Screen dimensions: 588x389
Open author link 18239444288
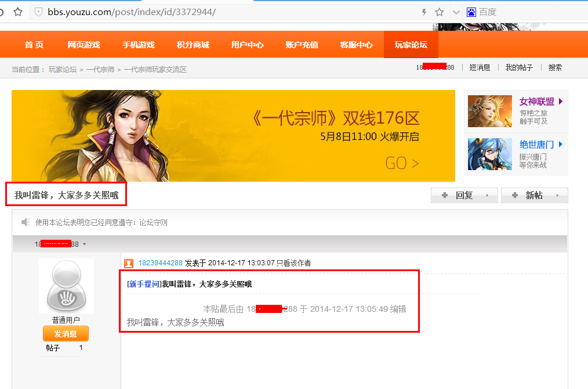coord(161,263)
